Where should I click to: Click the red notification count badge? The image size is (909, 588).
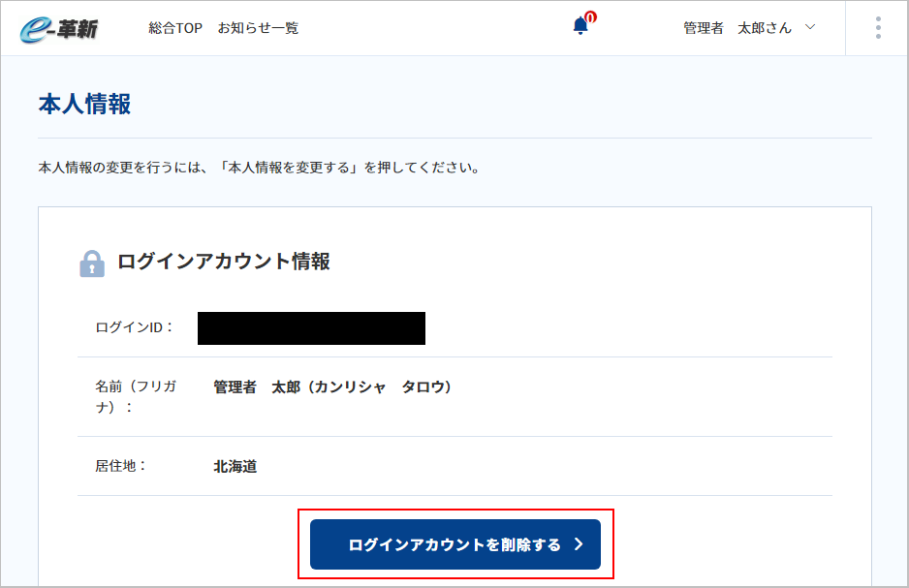pyautogui.click(x=591, y=16)
